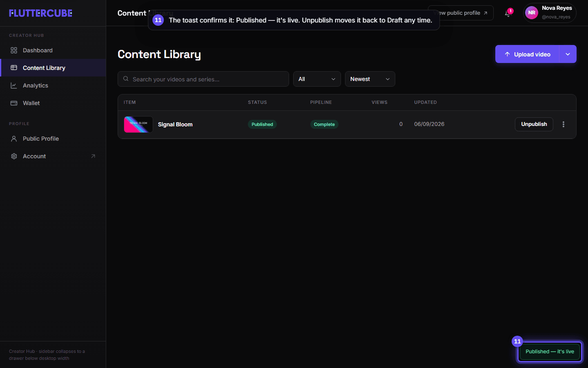Screen dimensions: 588x368
Task: Open the Signal Bloom thumbnail
Action: coord(138,124)
